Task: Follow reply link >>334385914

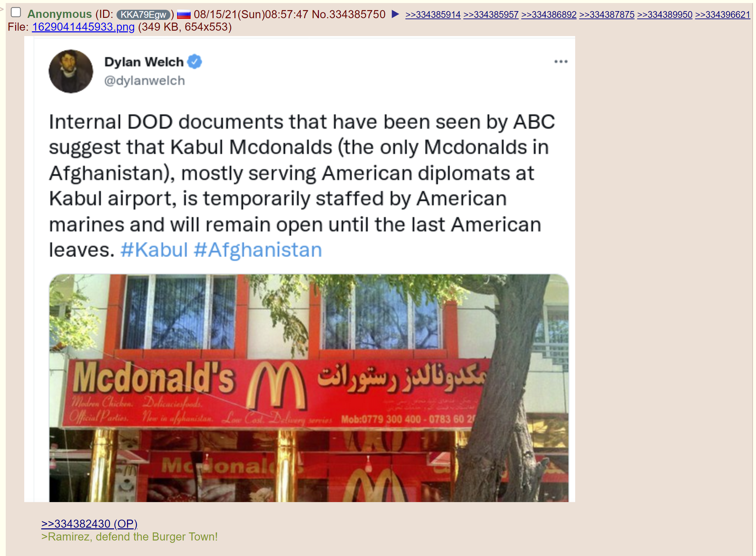Action: tap(433, 15)
